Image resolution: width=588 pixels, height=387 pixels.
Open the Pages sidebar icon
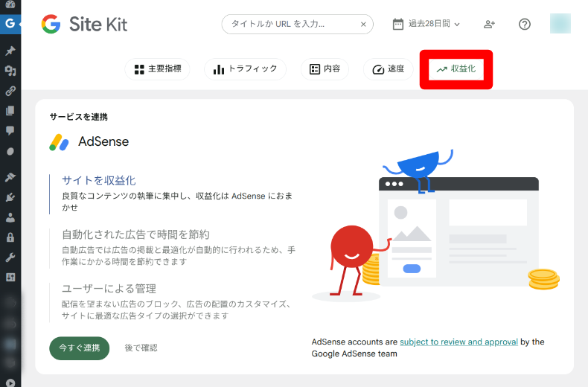(10, 111)
